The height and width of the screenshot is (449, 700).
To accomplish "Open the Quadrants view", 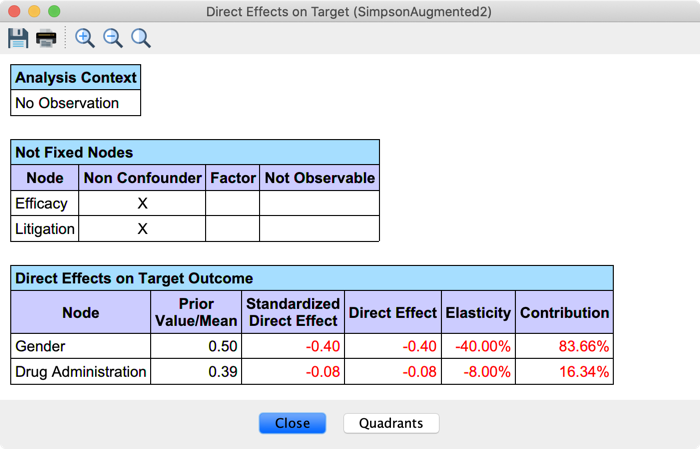I will coord(391,423).
